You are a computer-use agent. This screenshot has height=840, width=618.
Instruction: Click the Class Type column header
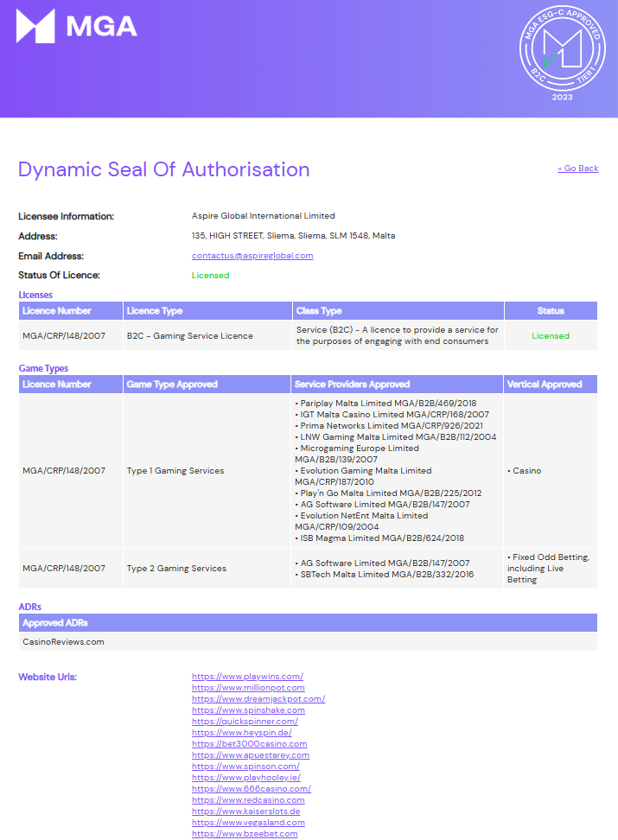(x=398, y=311)
